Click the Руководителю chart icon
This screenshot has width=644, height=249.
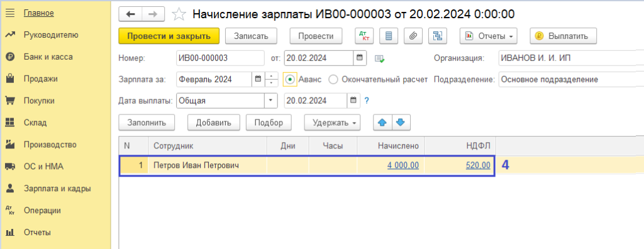tap(10, 35)
